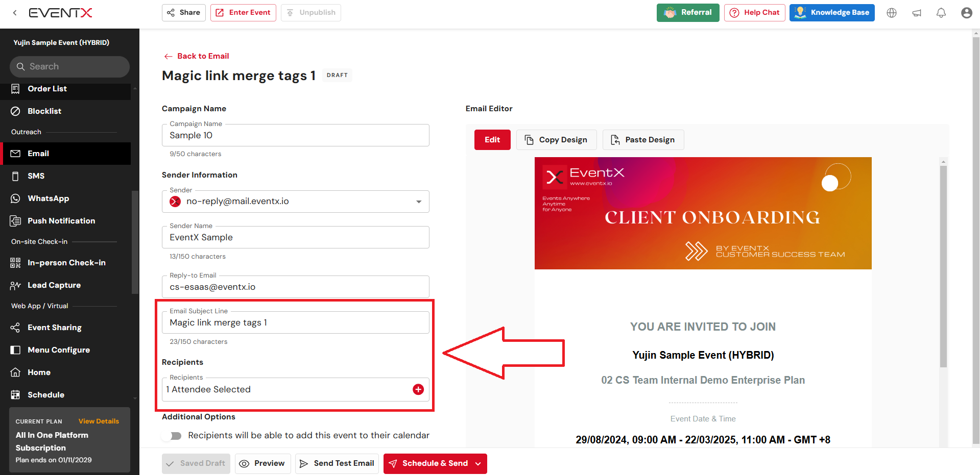Click the email preview scrollbar
Image resolution: width=980 pixels, height=475 pixels.
tap(943, 266)
